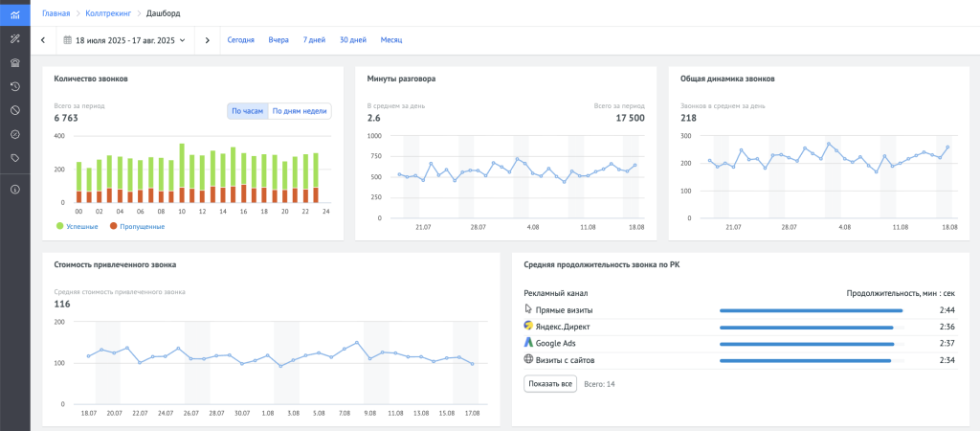Go to next date period arrow
Image resolution: width=980 pixels, height=431 pixels.
[x=208, y=40]
